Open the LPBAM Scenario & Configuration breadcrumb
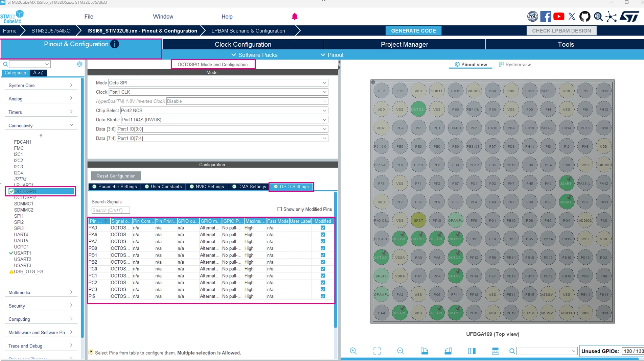 tap(248, 31)
